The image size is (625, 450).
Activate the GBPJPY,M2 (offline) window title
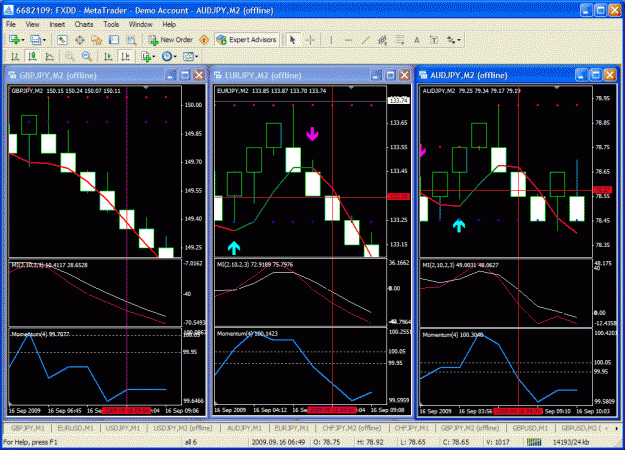(x=58, y=75)
